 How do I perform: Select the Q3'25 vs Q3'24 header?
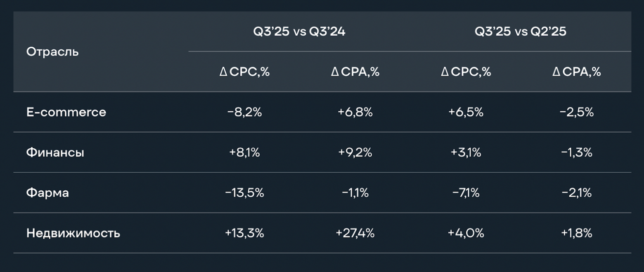click(299, 32)
